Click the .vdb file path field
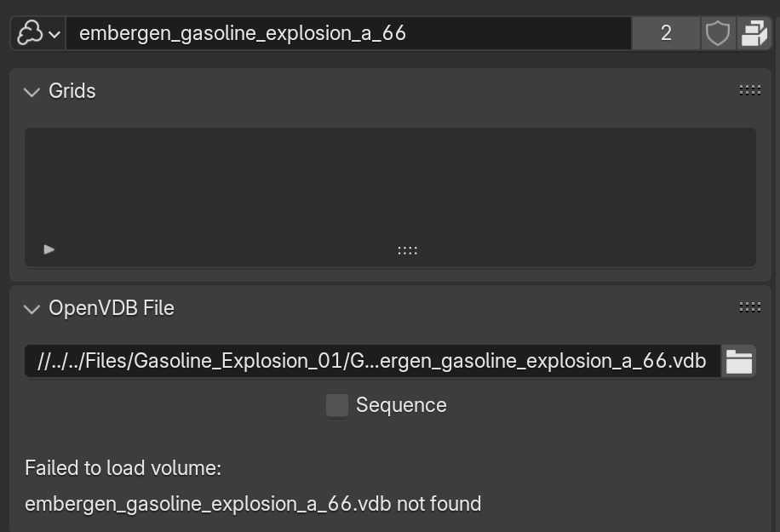 point(372,361)
